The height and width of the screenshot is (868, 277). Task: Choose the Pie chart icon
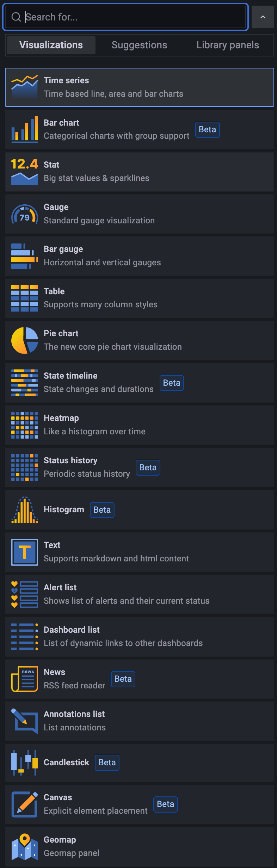coord(25,340)
